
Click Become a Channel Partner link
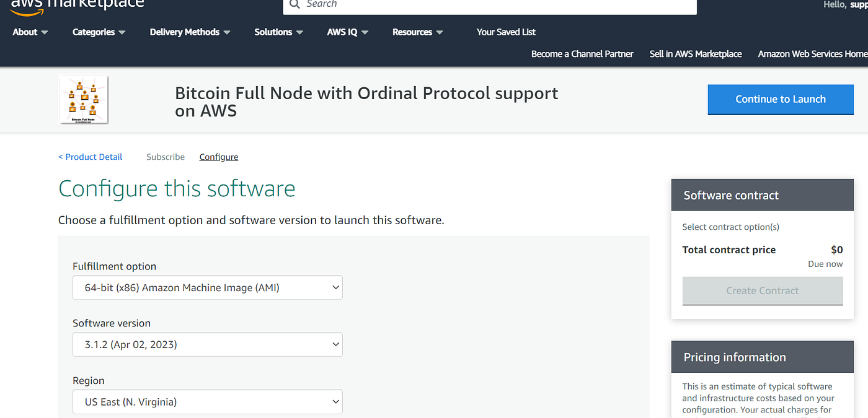582,54
